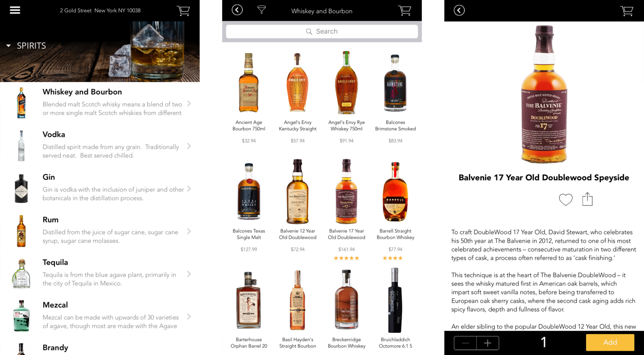Open the cart on the Balvenie detail page

tap(627, 11)
